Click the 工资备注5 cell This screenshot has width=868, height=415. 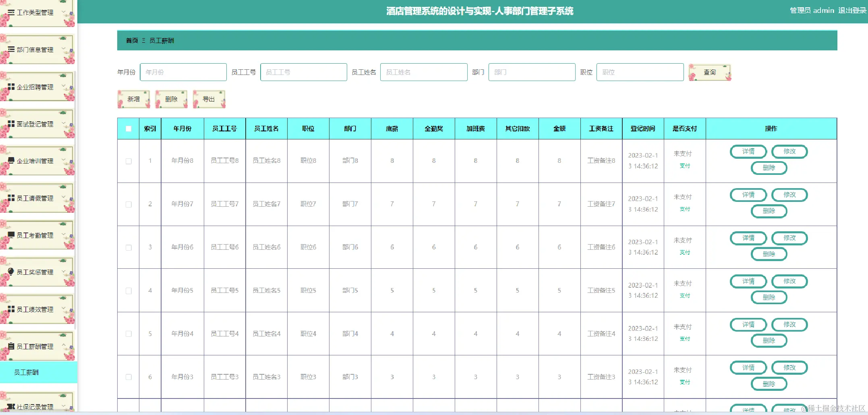[601, 290]
